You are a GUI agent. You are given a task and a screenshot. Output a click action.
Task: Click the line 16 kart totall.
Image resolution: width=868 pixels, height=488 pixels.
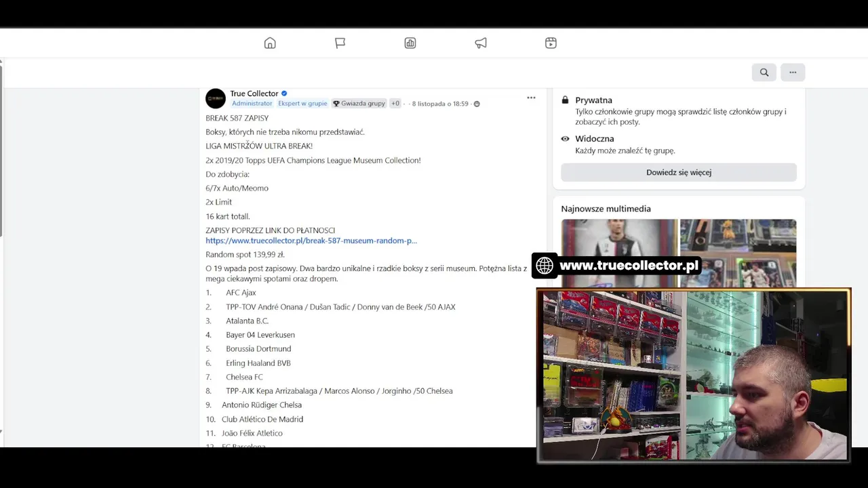(x=228, y=216)
